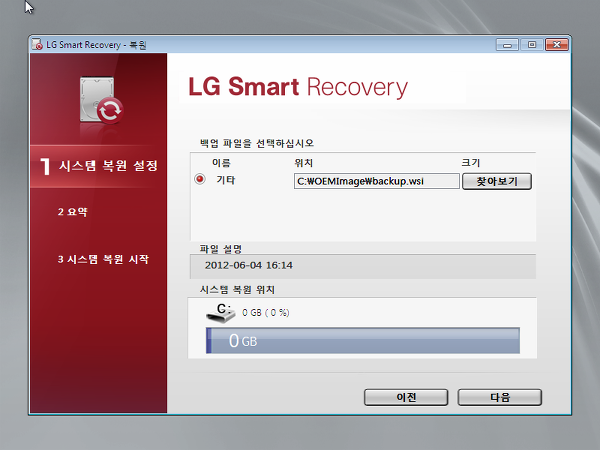Select the 기타 backup radio button
The width and height of the screenshot is (600, 450).
[199, 179]
